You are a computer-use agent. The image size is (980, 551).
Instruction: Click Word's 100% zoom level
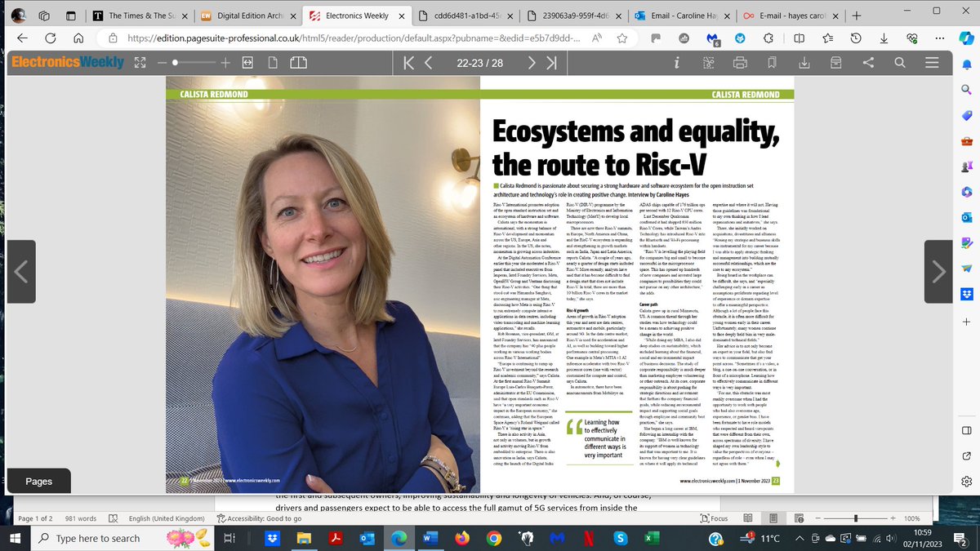(911, 518)
